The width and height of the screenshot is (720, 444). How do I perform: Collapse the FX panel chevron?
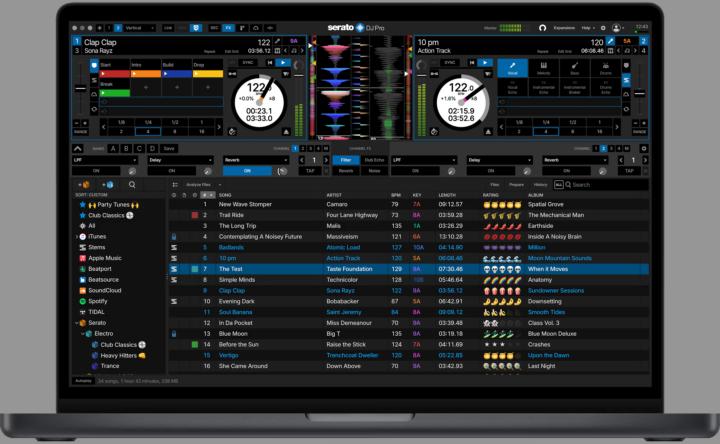click(78, 148)
